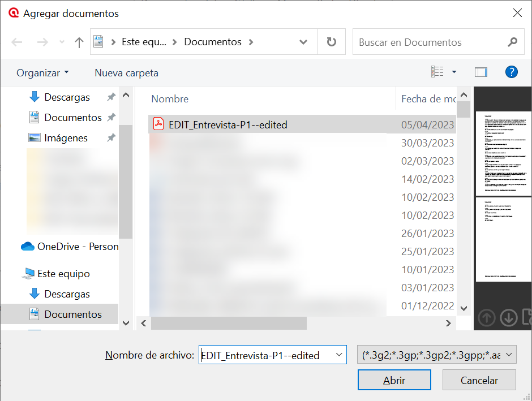Click the search magnifier icon
The image size is (532, 401).
(x=512, y=42)
